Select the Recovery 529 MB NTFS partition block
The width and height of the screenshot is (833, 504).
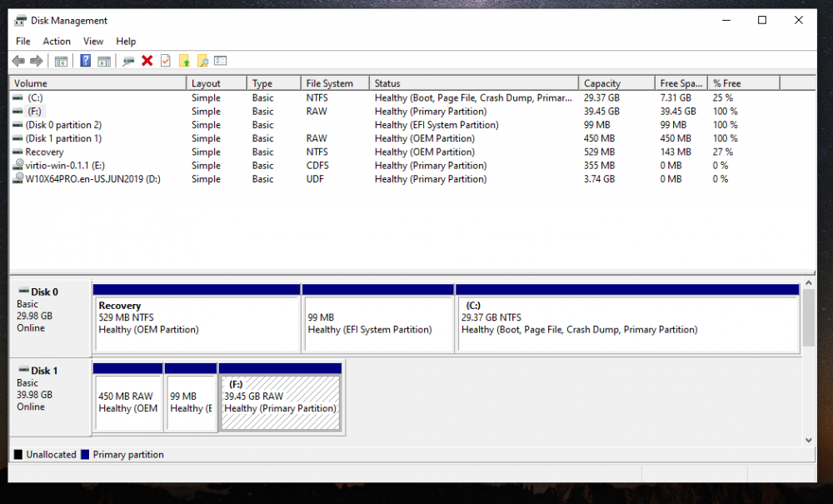tap(197, 319)
